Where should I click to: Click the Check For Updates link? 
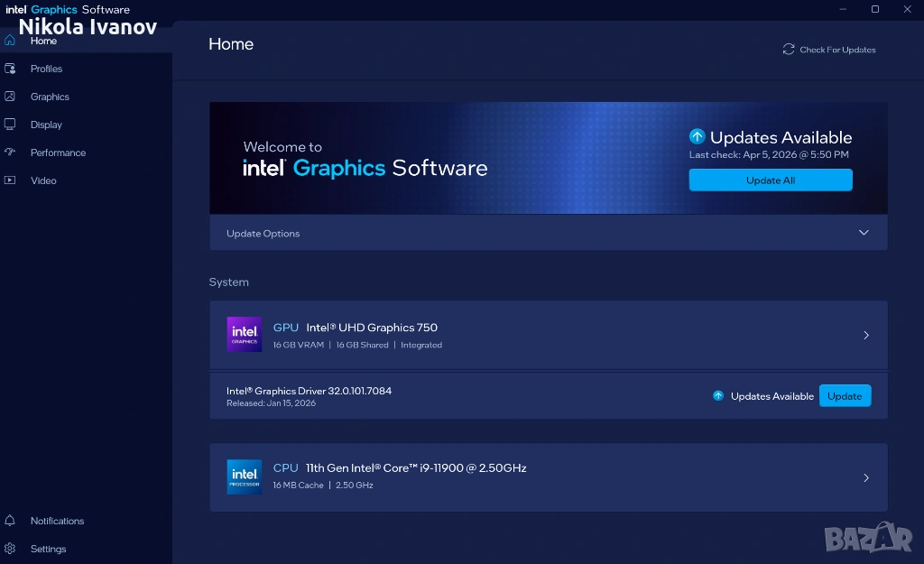click(837, 50)
